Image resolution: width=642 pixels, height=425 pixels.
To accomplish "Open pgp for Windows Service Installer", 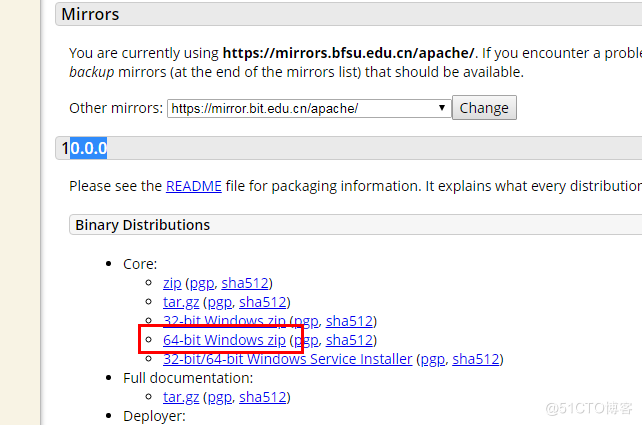I will coord(431,359).
